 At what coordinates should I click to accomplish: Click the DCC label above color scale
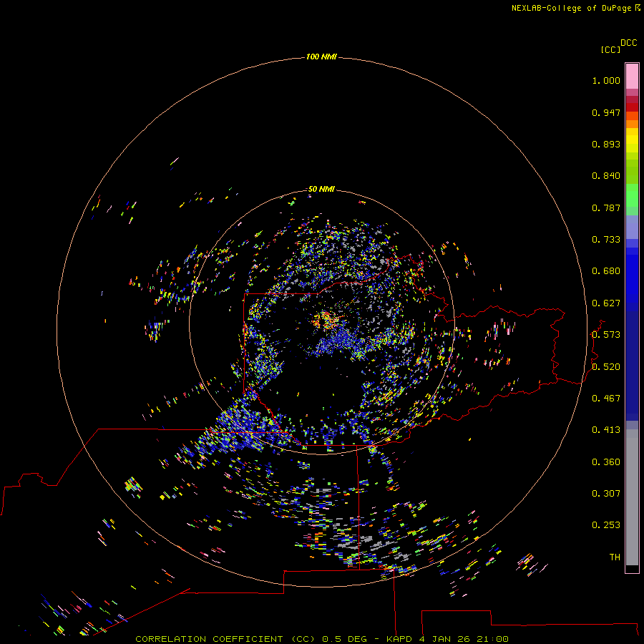(629, 43)
